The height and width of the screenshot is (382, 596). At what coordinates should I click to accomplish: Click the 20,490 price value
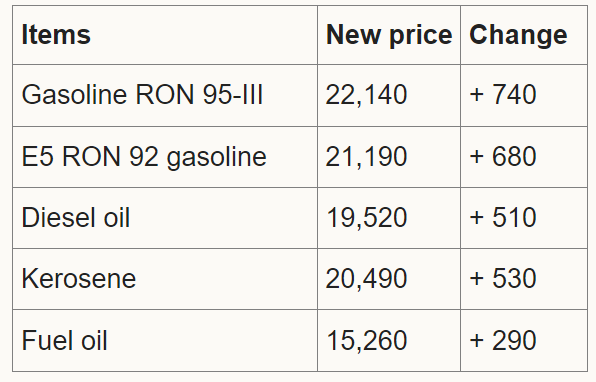[x=366, y=279]
